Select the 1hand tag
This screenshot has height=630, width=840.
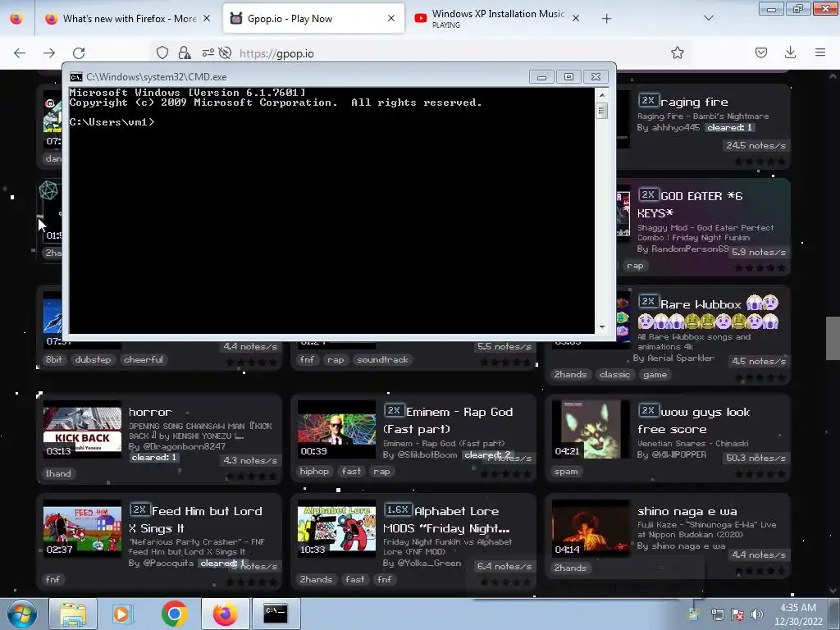click(58, 473)
